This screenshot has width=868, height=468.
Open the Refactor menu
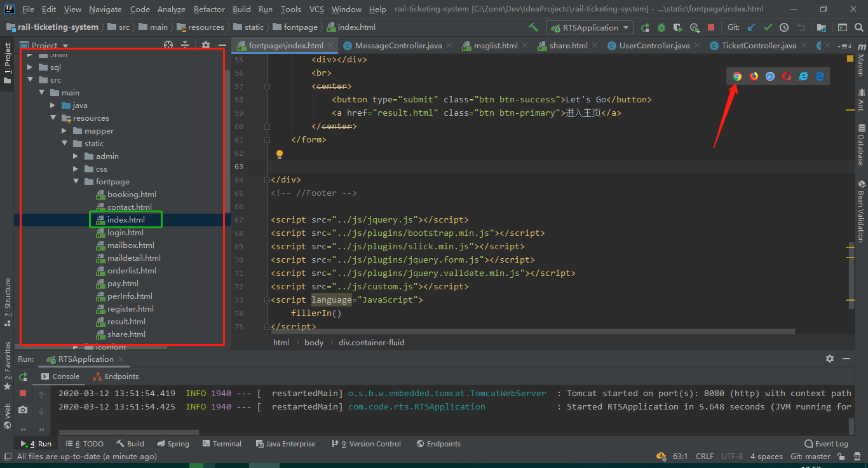coord(209,9)
